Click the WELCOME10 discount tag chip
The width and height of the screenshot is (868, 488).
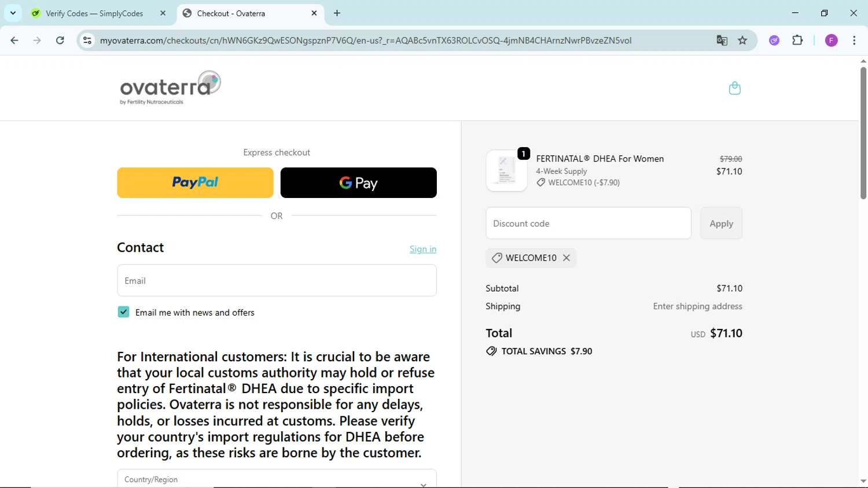[x=531, y=258]
